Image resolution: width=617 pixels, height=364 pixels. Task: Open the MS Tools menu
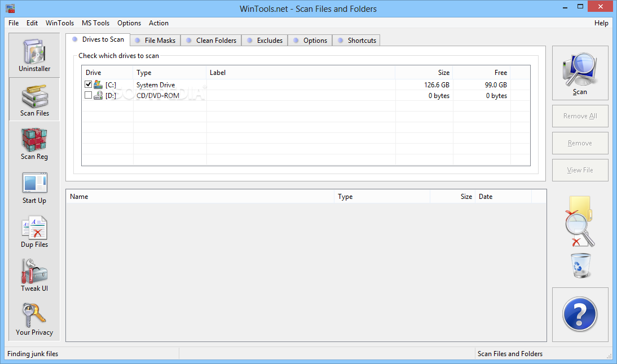click(x=96, y=23)
